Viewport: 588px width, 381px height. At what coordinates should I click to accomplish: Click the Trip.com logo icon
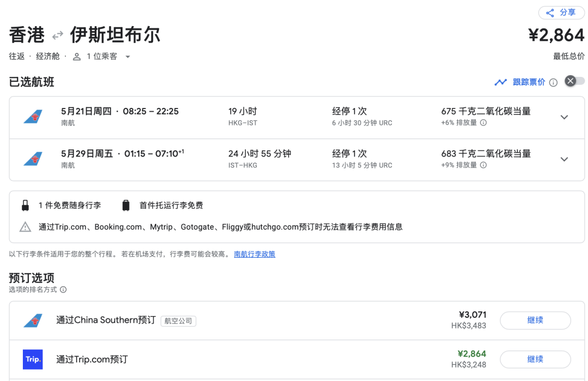[x=33, y=359]
